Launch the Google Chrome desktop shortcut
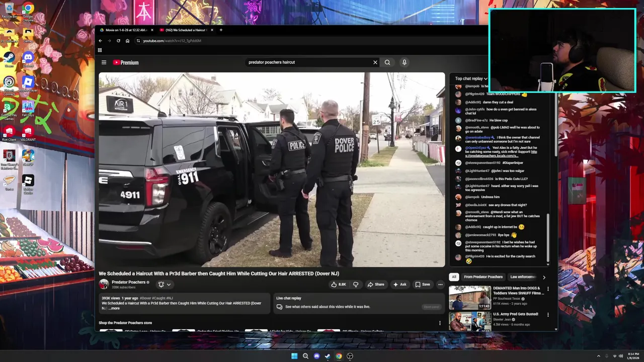The height and width of the screenshot is (362, 644). tap(28, 11)
